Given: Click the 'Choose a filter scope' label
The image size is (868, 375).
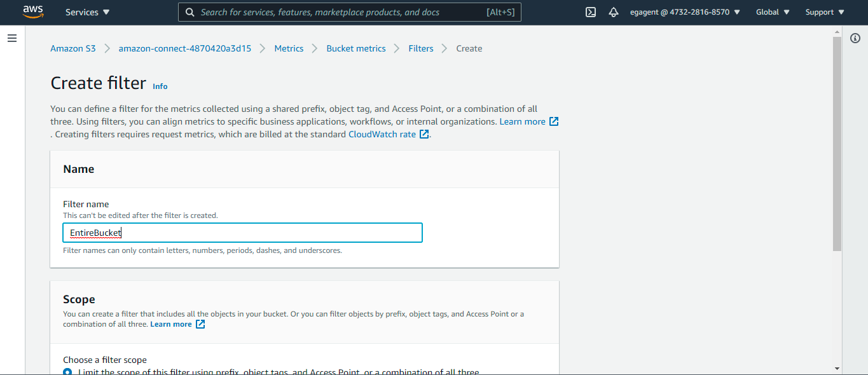Looking at the screenshot, I should [105, 360].
